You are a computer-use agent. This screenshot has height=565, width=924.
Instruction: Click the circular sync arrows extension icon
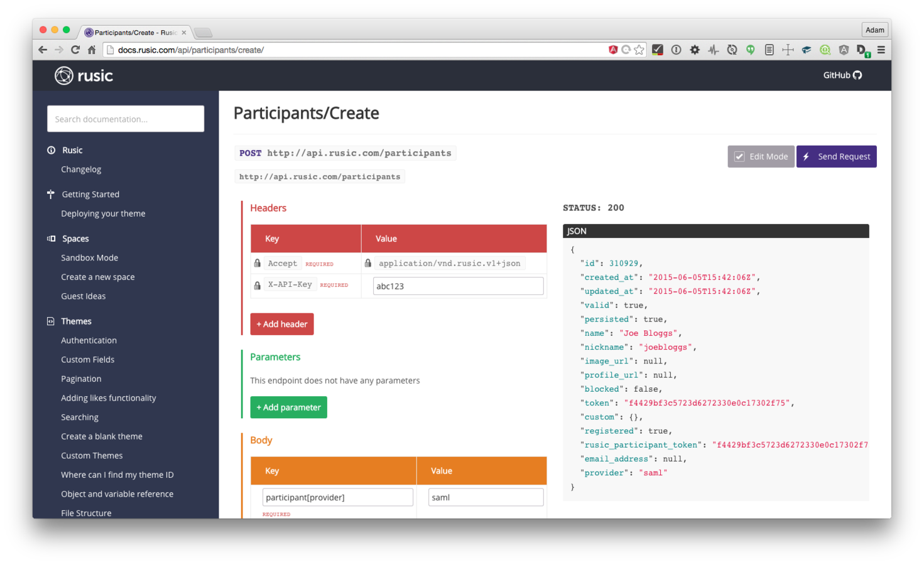tap(732, 50)
